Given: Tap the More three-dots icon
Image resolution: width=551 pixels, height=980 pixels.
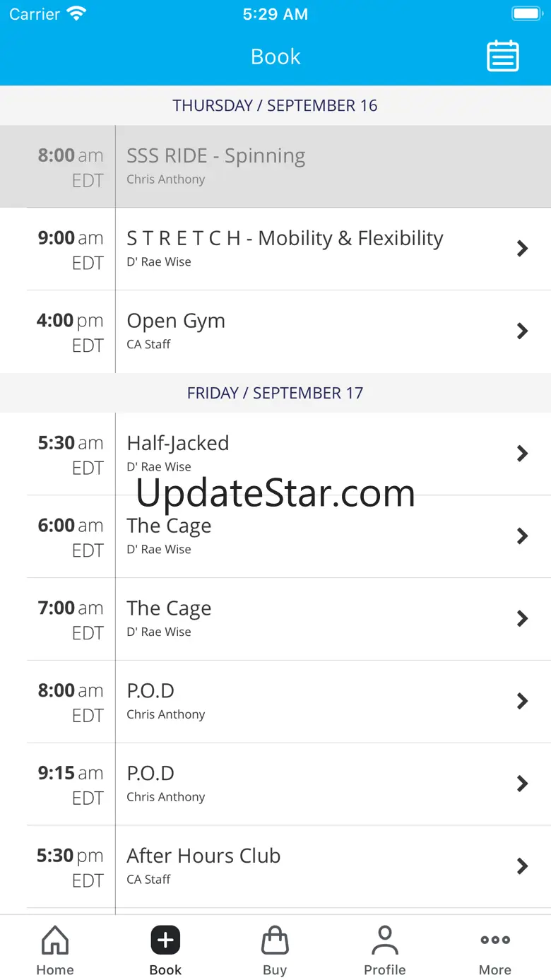Looking at the screenshot, I should tap(494, 940).
